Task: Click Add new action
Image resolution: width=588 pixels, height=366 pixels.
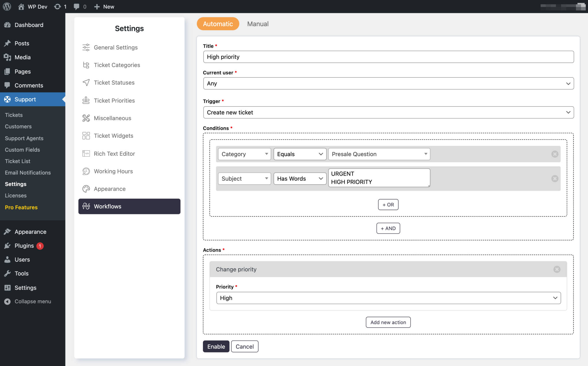Action: tap(388, 322)
